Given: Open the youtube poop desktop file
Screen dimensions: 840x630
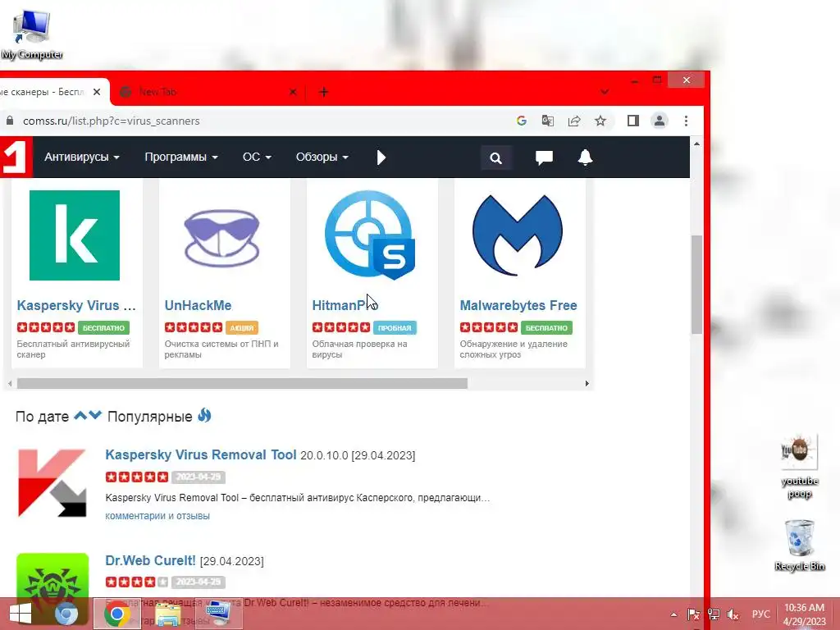Looking at the screenshot, I should pyautogui.click(x=799, y=466).
